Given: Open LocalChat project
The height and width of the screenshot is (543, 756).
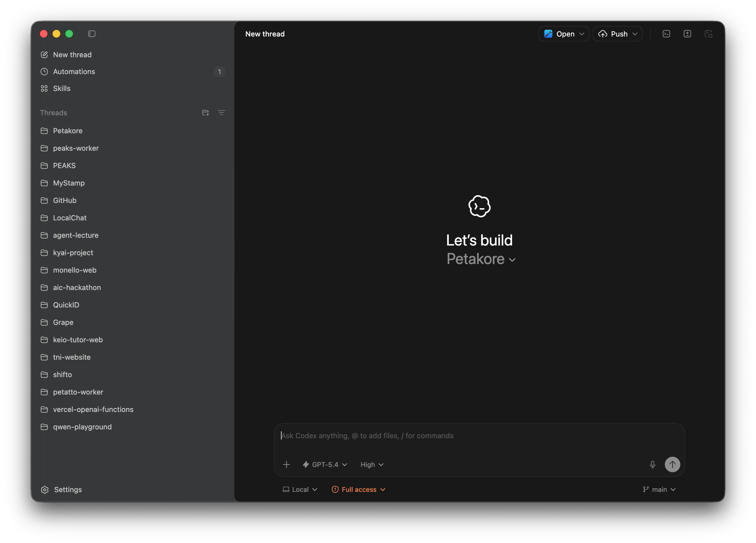Looking at the screenshot, I should 133,218.
